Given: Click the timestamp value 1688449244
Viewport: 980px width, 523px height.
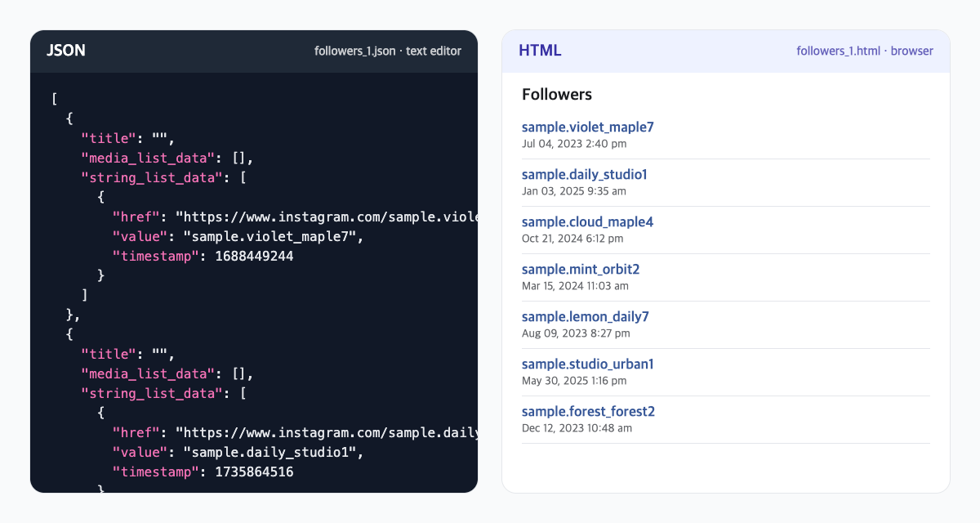Looking at the screenshot, I should 254,256.
